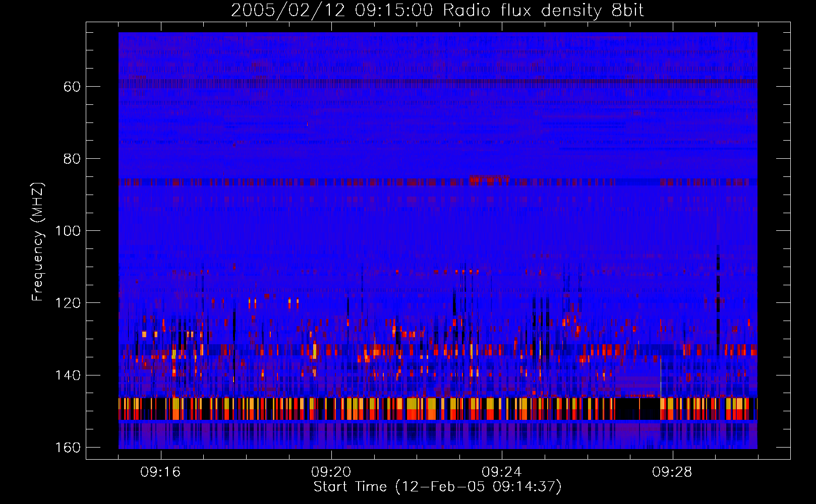The image size is (816, 504).
Task: Click the "Start Time (12-Feb-05 09:14:37)" label
Action: [437, 487]
